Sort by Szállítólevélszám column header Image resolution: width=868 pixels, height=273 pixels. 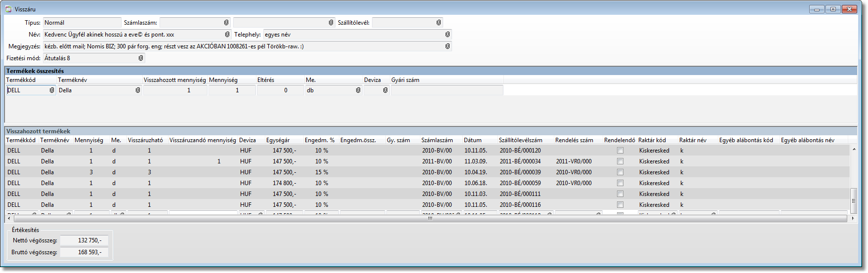pyautogui.click(x=521, y=140)
